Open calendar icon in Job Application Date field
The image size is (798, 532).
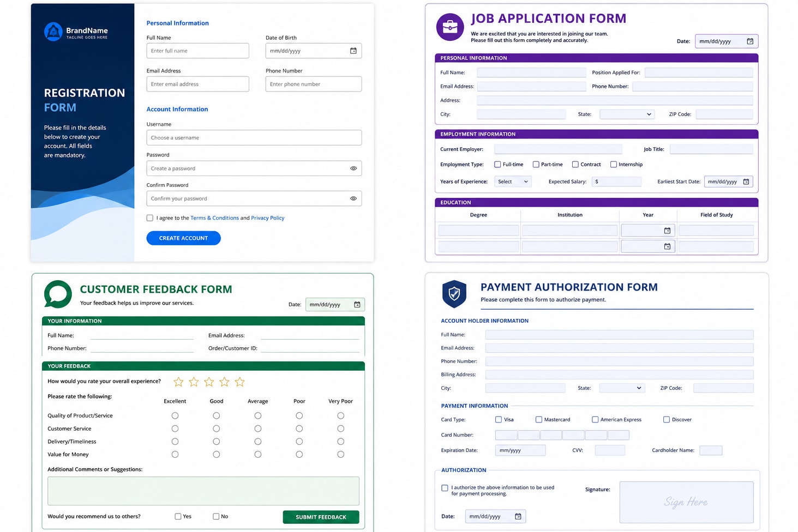coord(750,41)
